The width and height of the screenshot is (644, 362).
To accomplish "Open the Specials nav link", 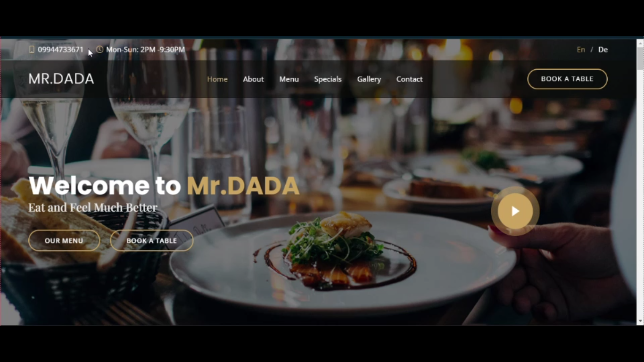I will click(x=328, y=79).
